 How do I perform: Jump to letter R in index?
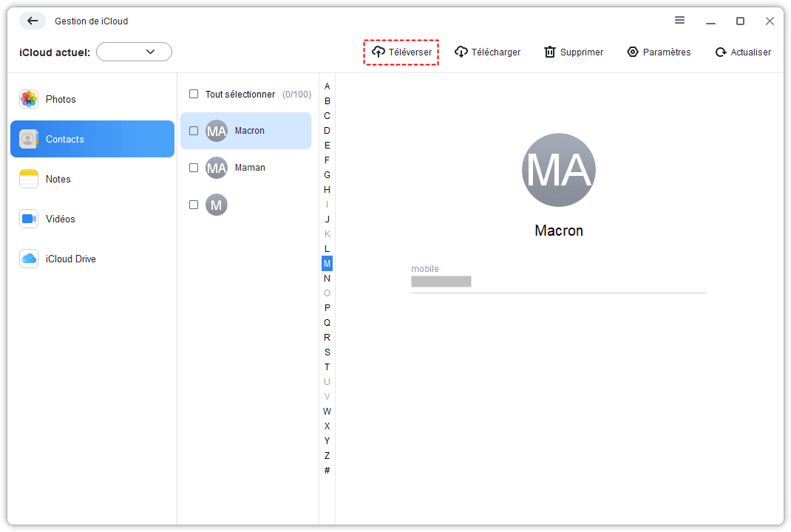[x=327, y=338]
